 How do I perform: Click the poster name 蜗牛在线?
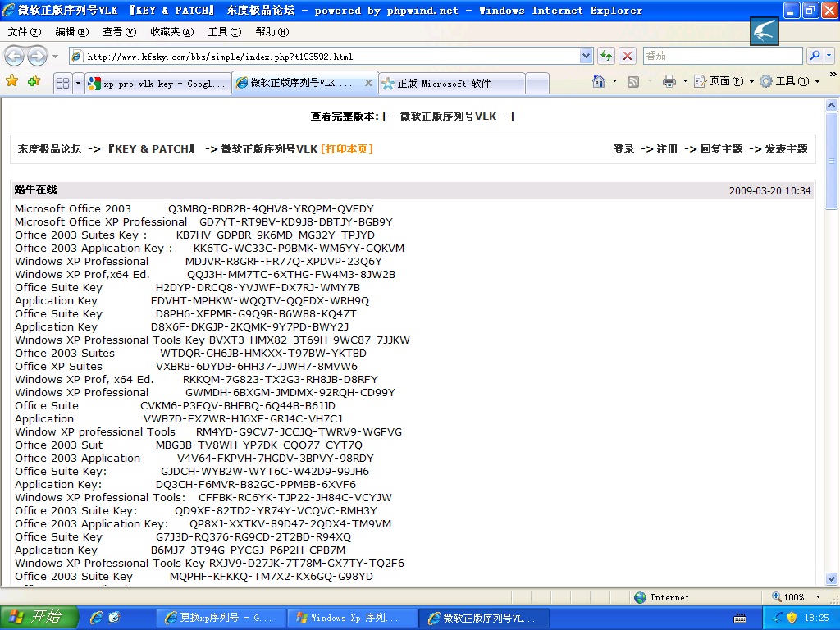35,189
